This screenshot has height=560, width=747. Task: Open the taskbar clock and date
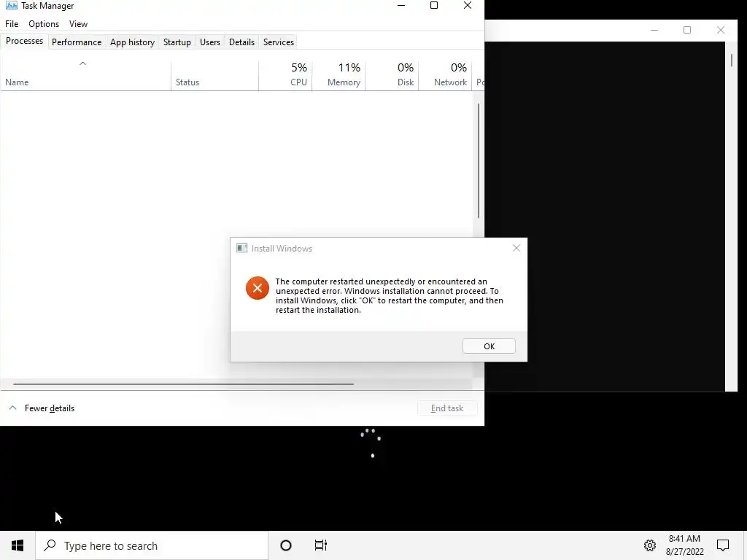(x=684, y=545)
